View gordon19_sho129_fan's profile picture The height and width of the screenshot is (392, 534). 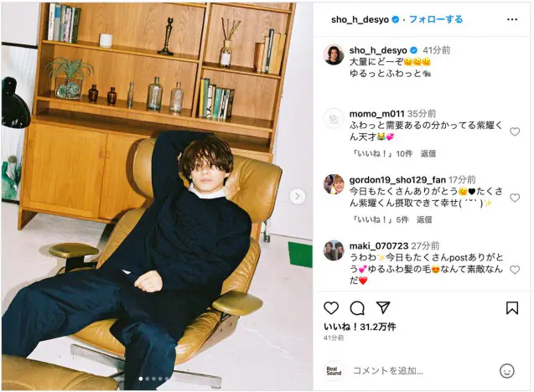click(x=334, y=184)
